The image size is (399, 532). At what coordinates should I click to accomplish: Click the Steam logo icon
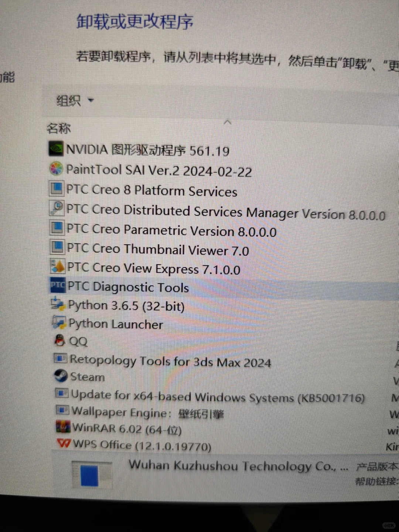[x=61, y=376]
